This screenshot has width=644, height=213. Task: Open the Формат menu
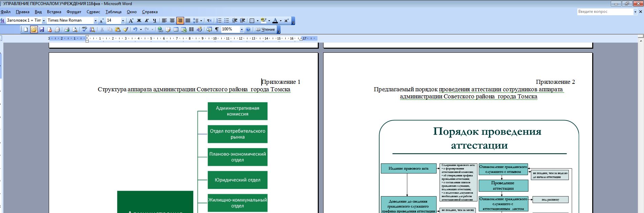pos(74,12)
